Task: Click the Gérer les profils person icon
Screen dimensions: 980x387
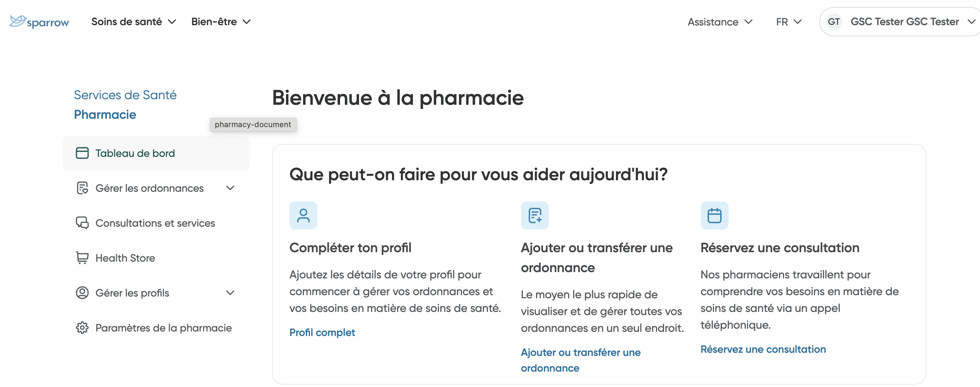Action: pos(82,293)
